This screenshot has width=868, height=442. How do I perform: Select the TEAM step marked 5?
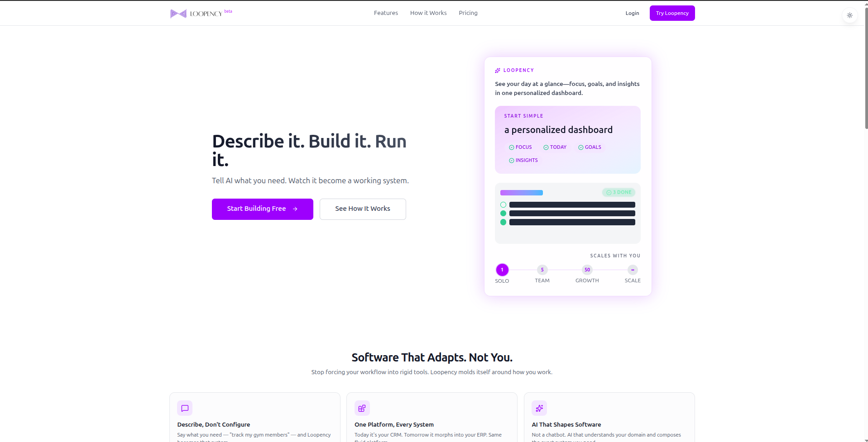pyautogui.click(x=542, y=270)
